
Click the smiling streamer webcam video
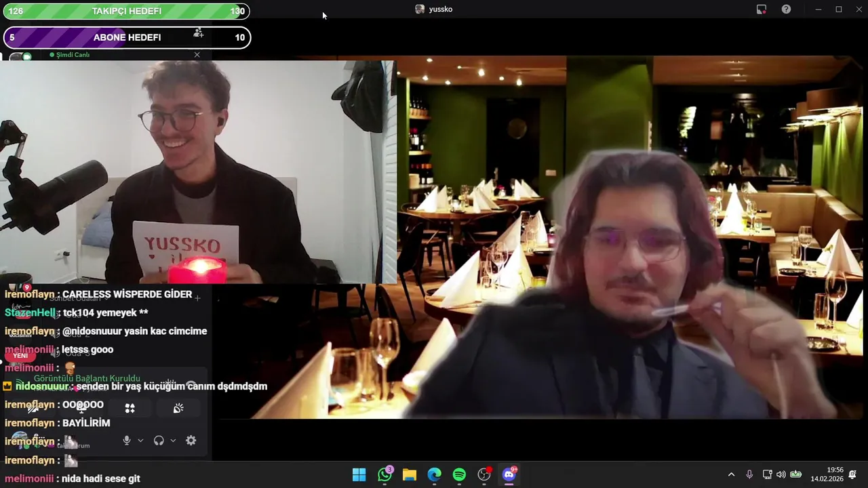click(198, 172)
